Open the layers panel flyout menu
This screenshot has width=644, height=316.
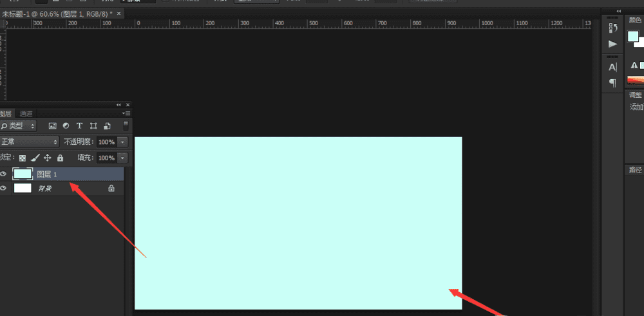pyautogui.click(x=126, y=113)
